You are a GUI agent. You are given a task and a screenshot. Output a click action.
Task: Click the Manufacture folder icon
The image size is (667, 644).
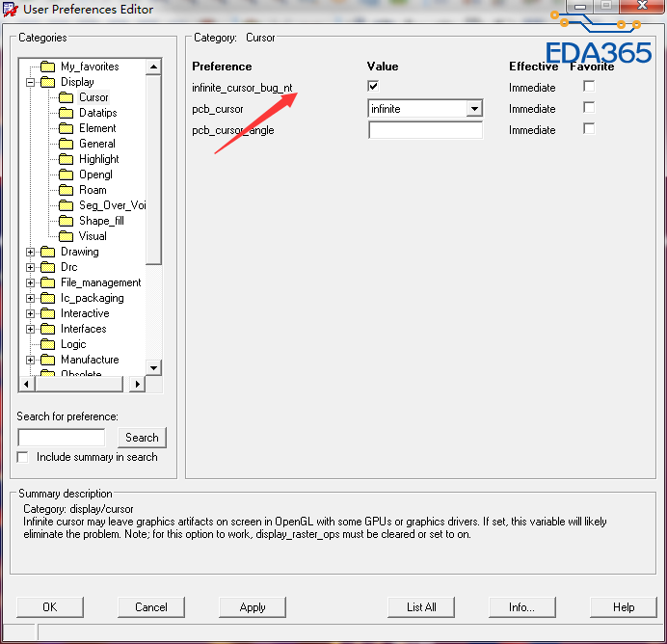[x=47, y=360]
